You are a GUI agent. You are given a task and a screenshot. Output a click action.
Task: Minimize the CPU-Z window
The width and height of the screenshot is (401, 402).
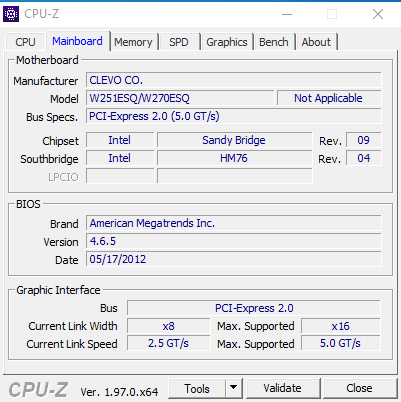tap(287, 14)
